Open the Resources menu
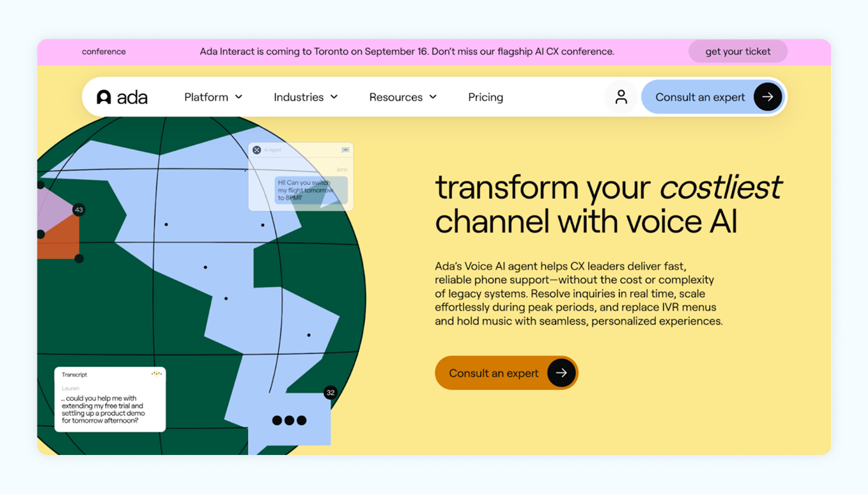 [x=403, y=97]
